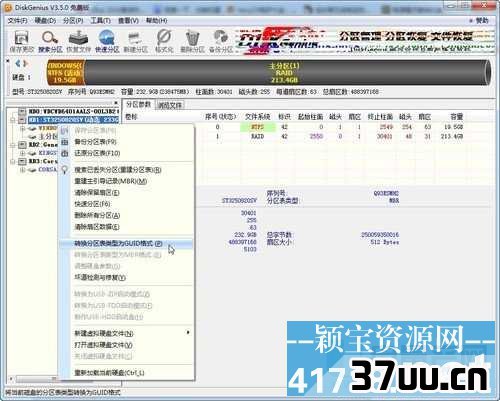The width and height of the screenshot is (500, 401).
Task: Select the HD3: Cors tree item
Action: coord(43,161)
